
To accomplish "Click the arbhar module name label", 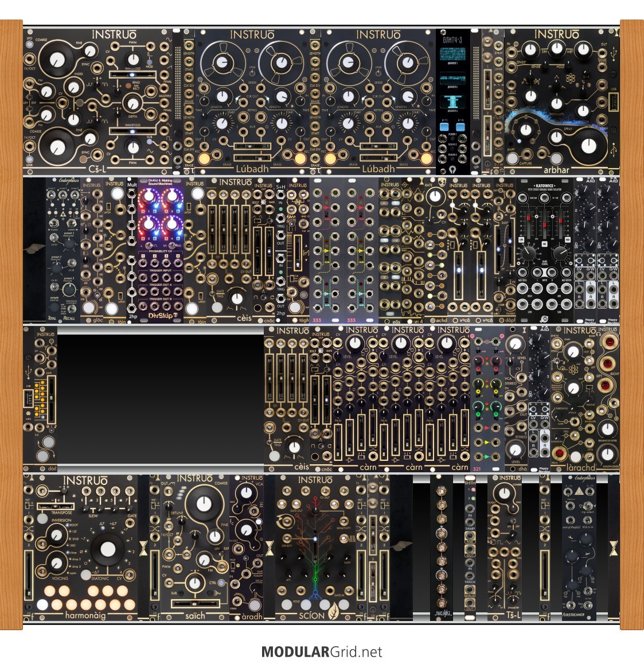I will point(556,170).
